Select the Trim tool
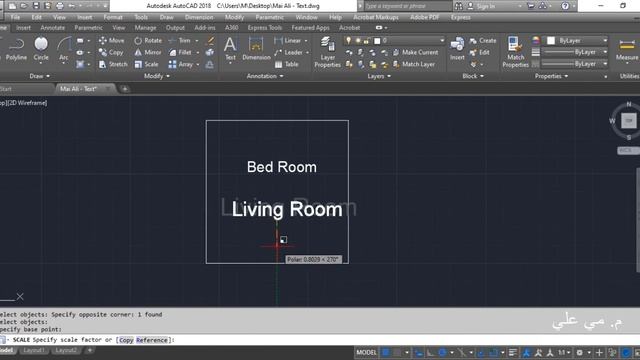Image resolution: width=640 pixels, height=360 pixels. coord(180,40)
